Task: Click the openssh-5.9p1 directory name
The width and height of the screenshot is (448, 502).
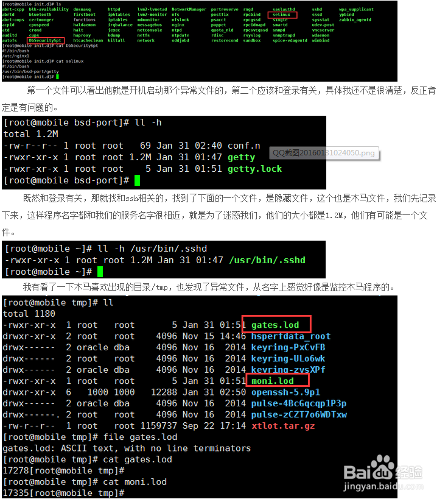Action: tap(285, 392)
